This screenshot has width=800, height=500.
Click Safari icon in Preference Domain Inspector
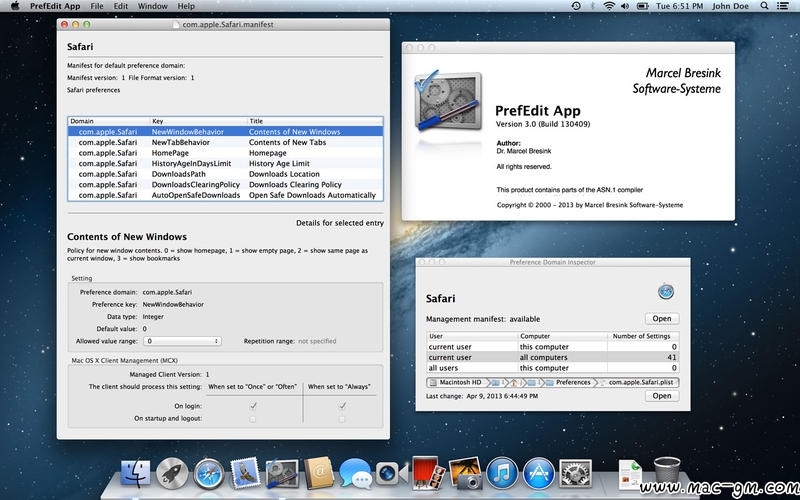pos(666,292)
